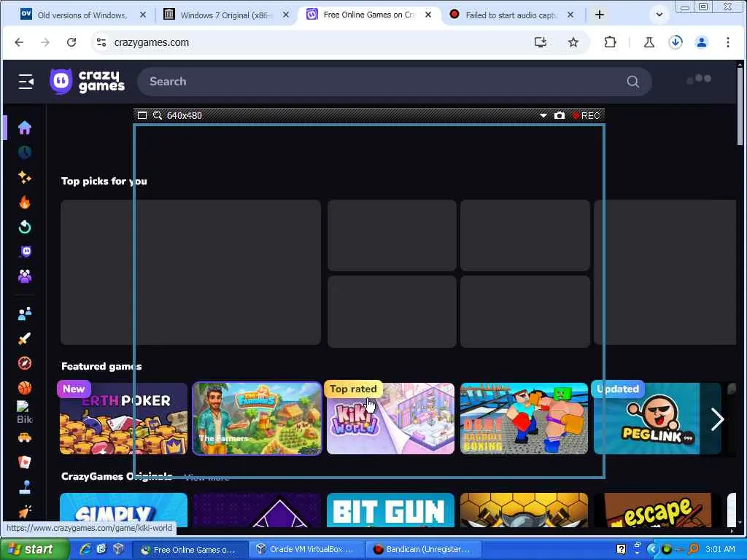The width and height of the screenshot is (747, 560).
Task: Open the joystick category icon in sidebar
Action: pos(25,487)
